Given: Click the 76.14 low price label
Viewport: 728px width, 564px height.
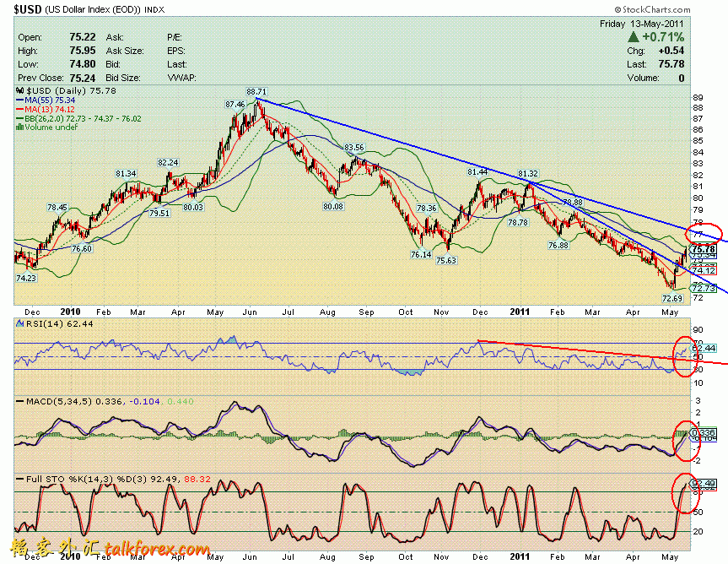Looking at the screenshot, I should [x=421, y=254].
